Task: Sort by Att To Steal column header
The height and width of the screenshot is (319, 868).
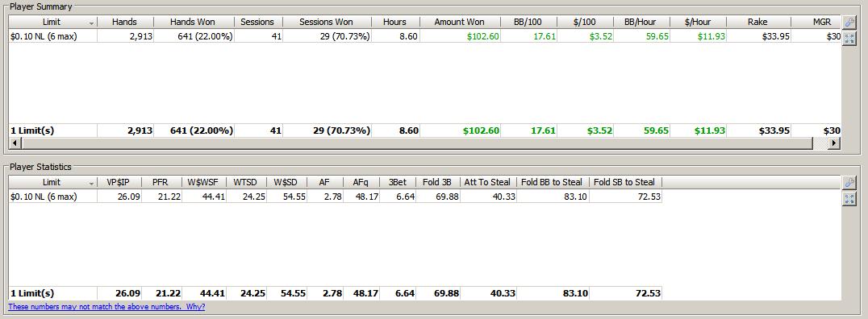Action: click(488, 182)
